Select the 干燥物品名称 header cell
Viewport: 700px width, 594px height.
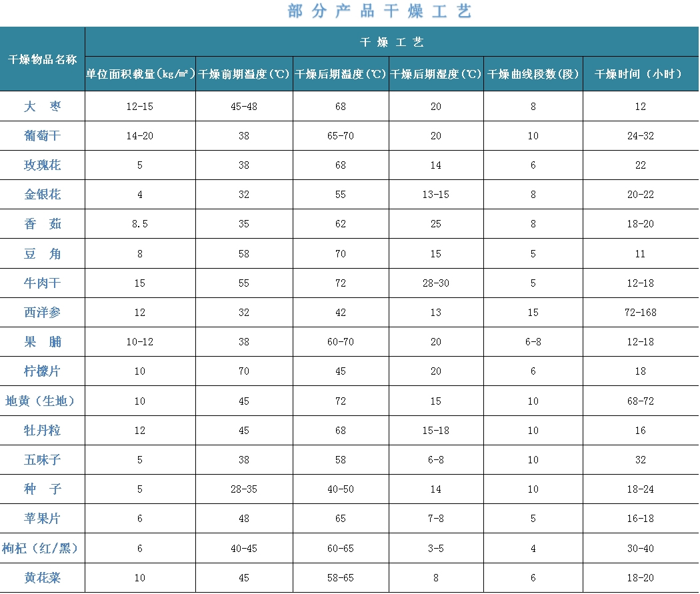(42, 59)
